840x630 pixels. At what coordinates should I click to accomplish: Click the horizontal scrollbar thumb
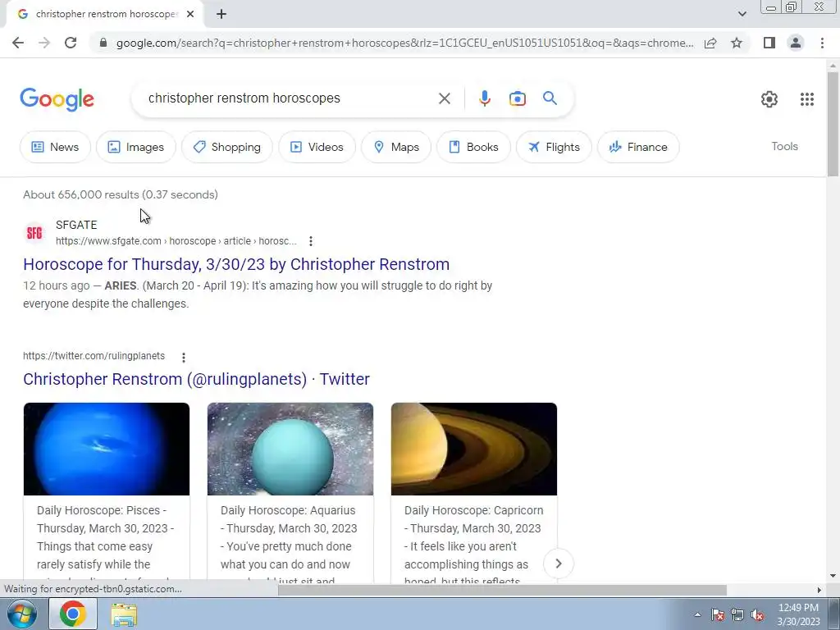502,590
